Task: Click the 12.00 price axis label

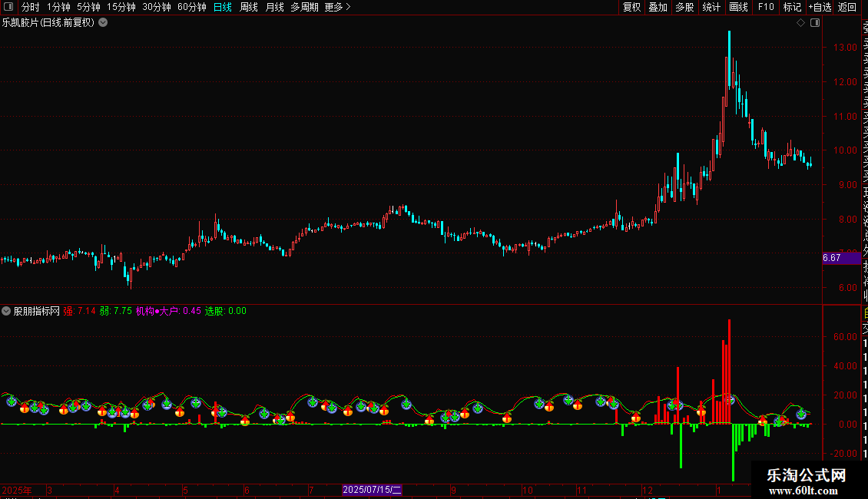Action: [x=845, y=82]
